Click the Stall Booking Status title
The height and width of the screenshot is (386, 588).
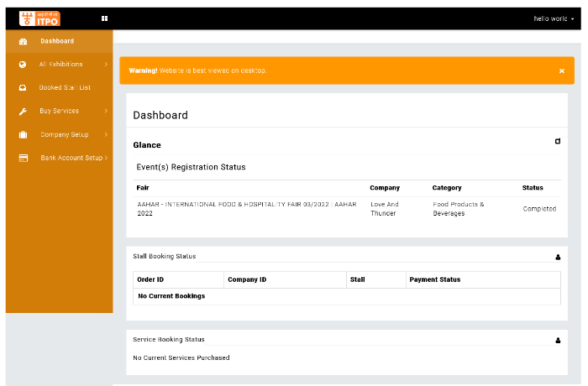[165, 256]
